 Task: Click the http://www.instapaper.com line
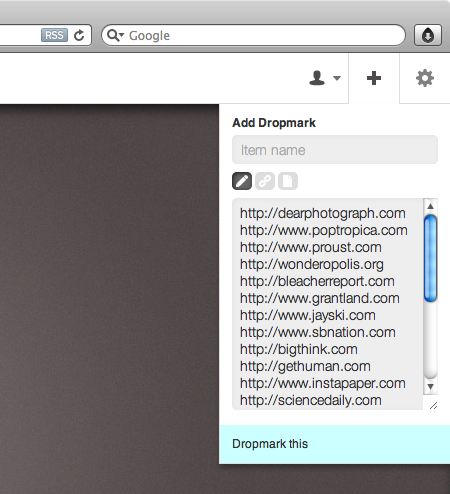point(323,383)
